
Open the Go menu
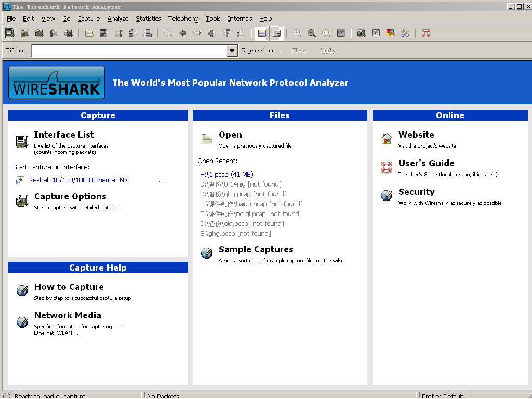click(66, 19)
